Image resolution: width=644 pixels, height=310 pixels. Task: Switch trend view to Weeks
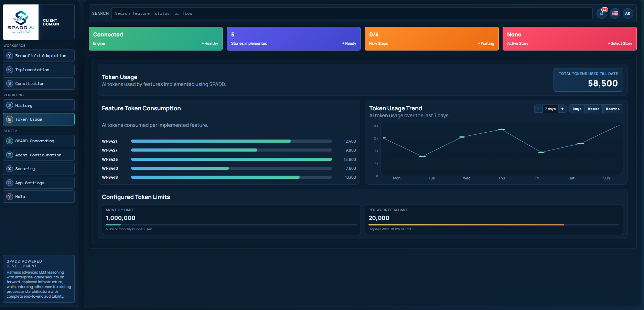click(x=594, y=109)
